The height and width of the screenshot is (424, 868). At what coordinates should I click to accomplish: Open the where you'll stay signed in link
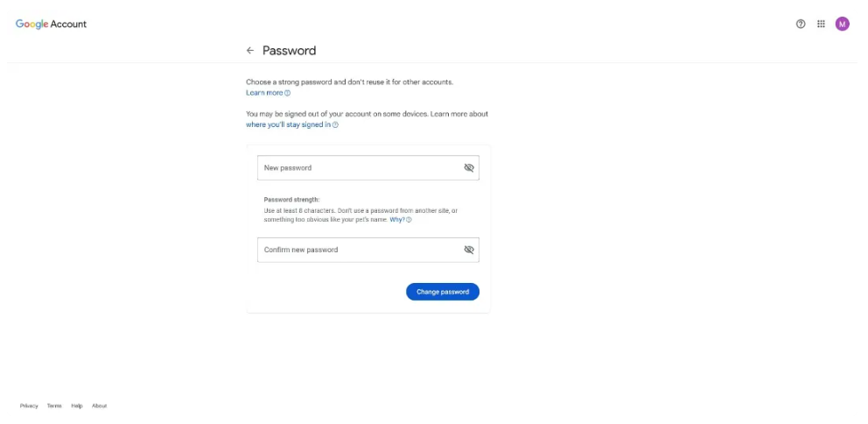[289, 125]
